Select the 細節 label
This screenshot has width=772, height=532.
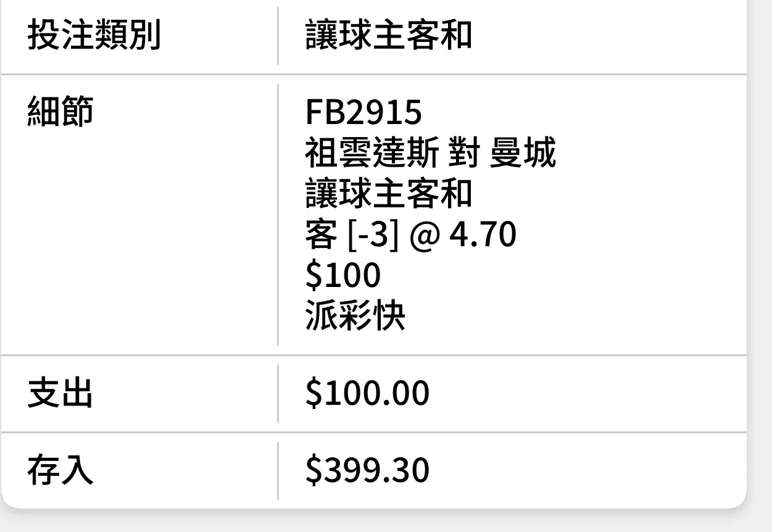tap(60, 112)
